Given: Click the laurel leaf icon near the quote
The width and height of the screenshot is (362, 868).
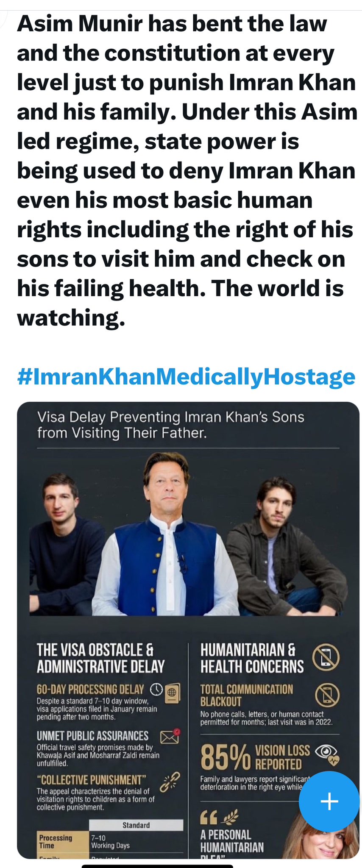Looking at the screenshot, I should click(x=230, y=815).
